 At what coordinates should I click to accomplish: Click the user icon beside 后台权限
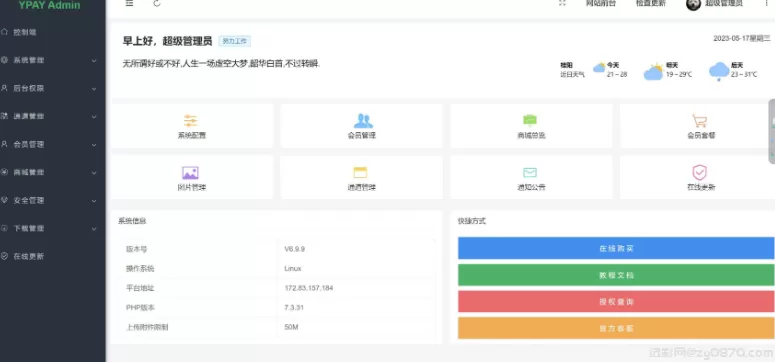pyautogui.click(x=4, y=88)
